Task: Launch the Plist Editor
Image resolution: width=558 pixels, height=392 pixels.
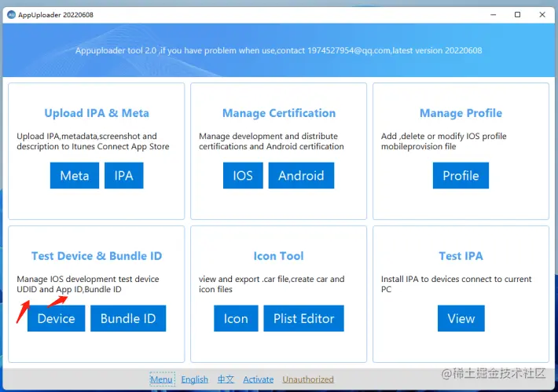Action: (303, 318)
